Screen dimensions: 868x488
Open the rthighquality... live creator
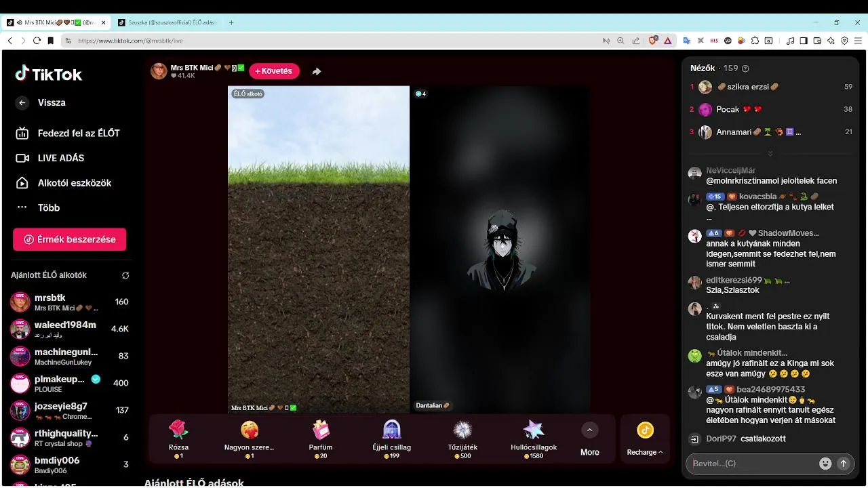pos(69,438)
